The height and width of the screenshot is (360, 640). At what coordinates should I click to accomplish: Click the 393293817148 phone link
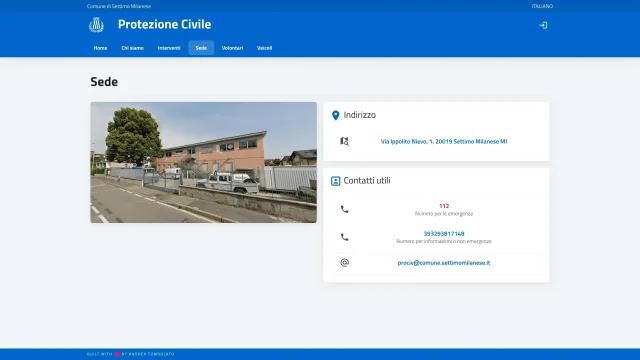tap(444, 233)
